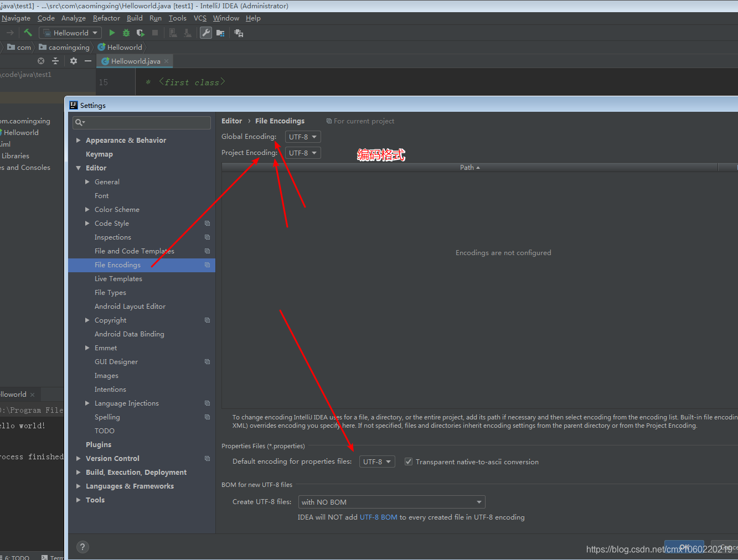Open the Code menu
Viewport: 738px width, 560px height.
[46, 18]
